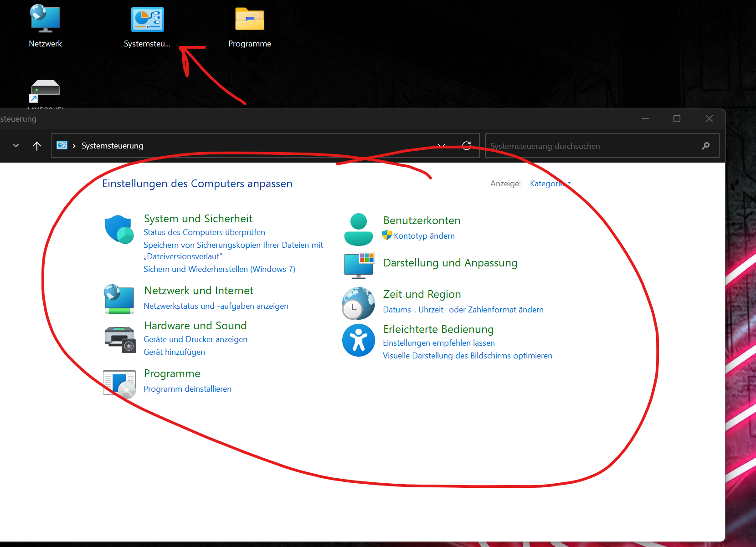
Task: Open the Anzeige Kategorie dropdown
Action: (x=550, y=184)
